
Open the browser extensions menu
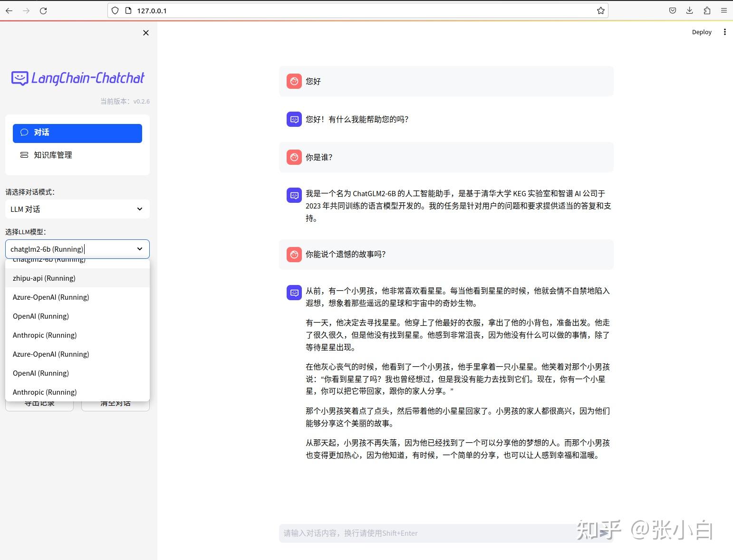707,10
